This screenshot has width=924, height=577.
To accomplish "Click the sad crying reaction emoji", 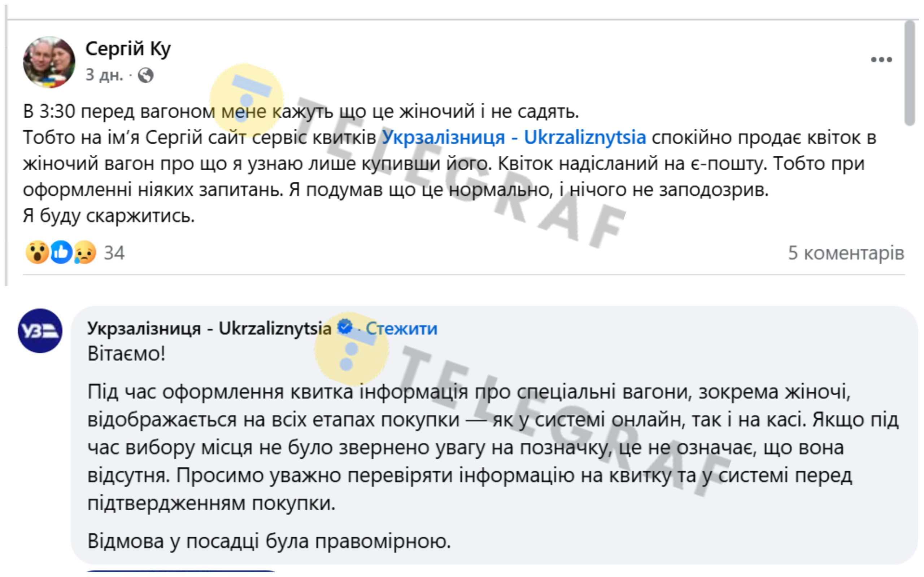I will click(85, 252).
